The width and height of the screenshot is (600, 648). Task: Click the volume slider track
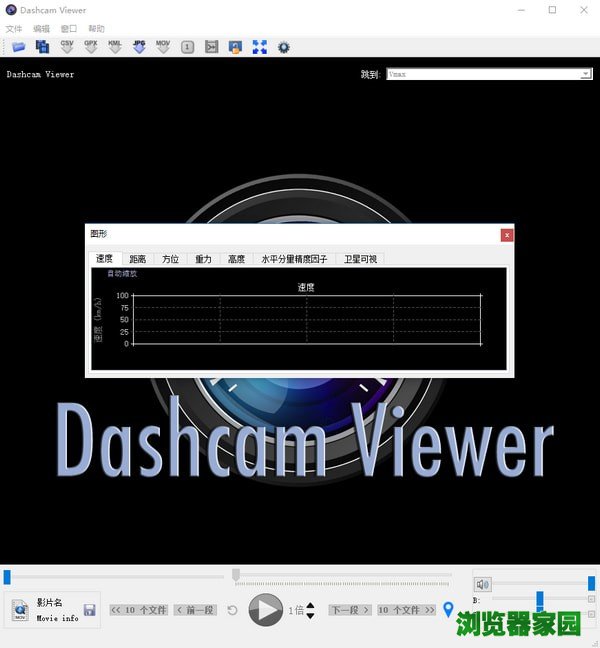(540, 583)
